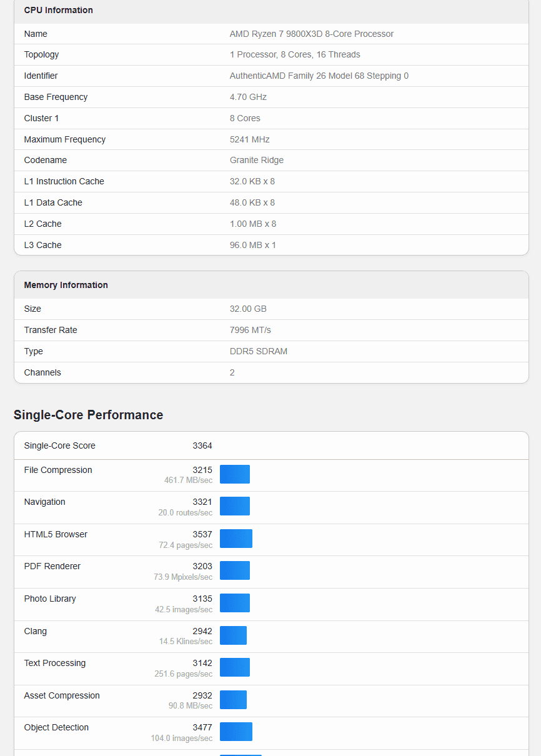The width and height of the screenshot is (541, 756).
Task: Click the 251.6 pages/sec rate text
Action: tap(184, 674)
